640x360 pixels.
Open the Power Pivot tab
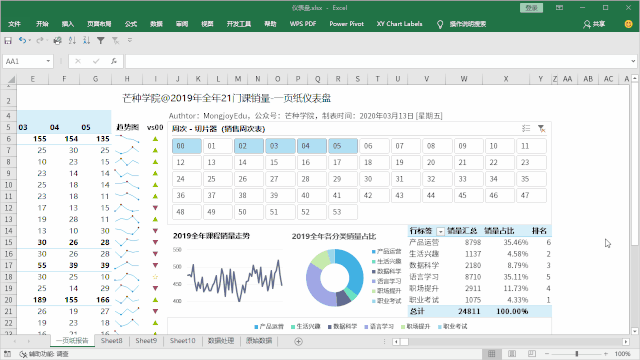pos(347,24)
